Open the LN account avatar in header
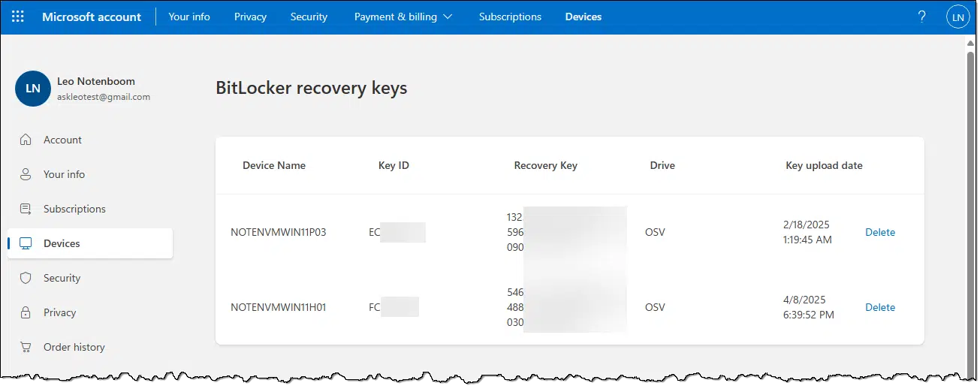980x389 pixels. pos(958,17)
